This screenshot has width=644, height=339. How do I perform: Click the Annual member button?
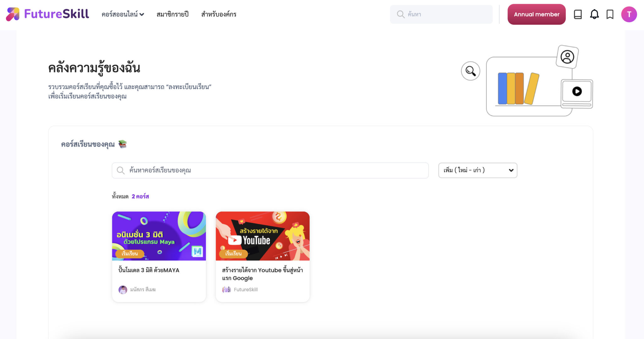(536, 14)
